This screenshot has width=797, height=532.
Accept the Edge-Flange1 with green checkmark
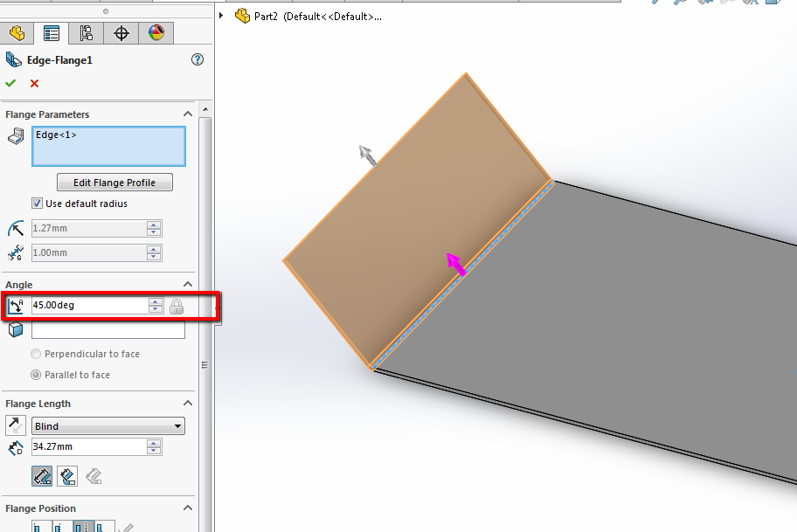point(10,83)
